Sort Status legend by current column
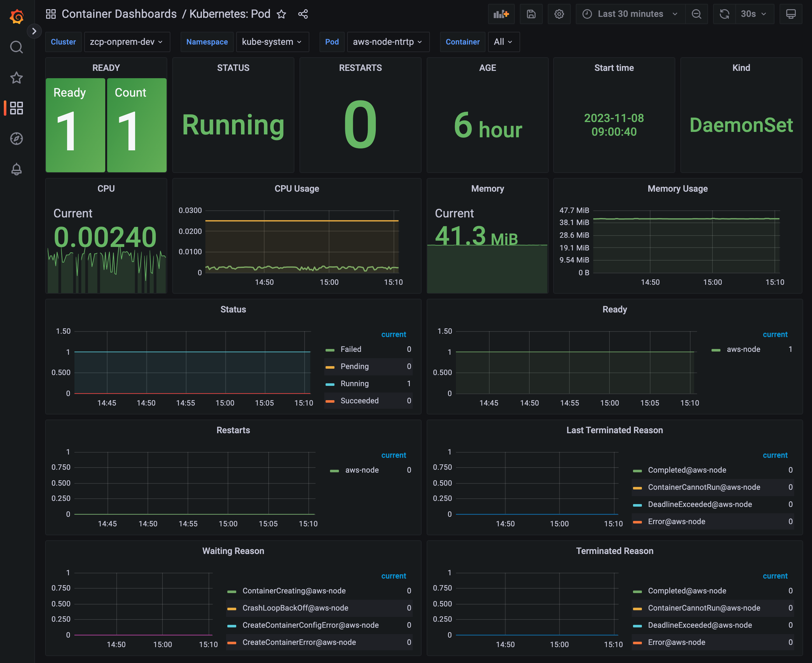The width and height of the screenshot is (812, 663). (x=393, y=334)
